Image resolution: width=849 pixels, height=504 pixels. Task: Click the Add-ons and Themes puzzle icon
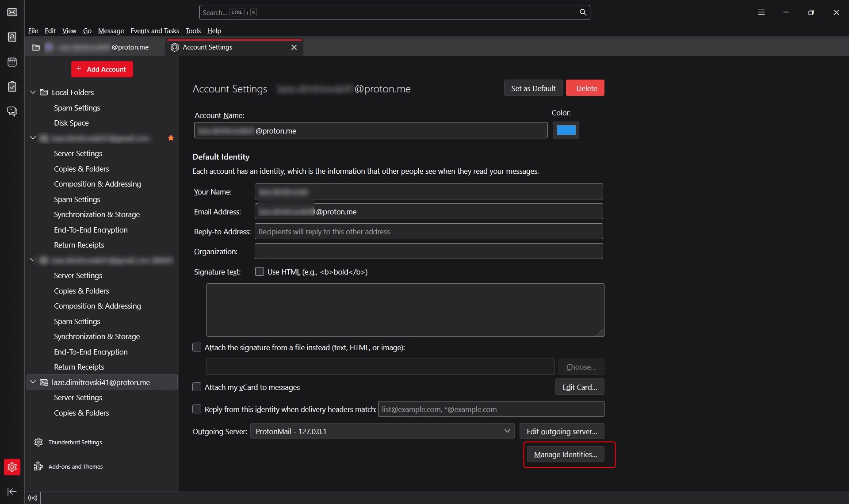click(38, 466)
